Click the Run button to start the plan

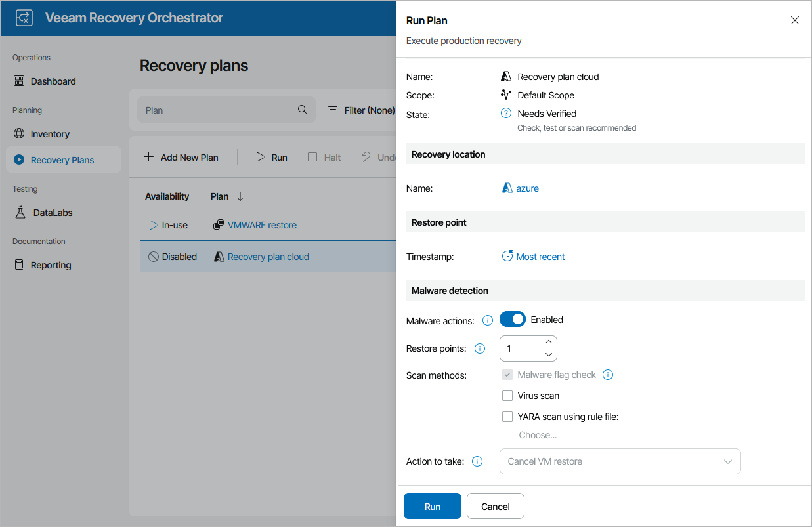(432, 506)
